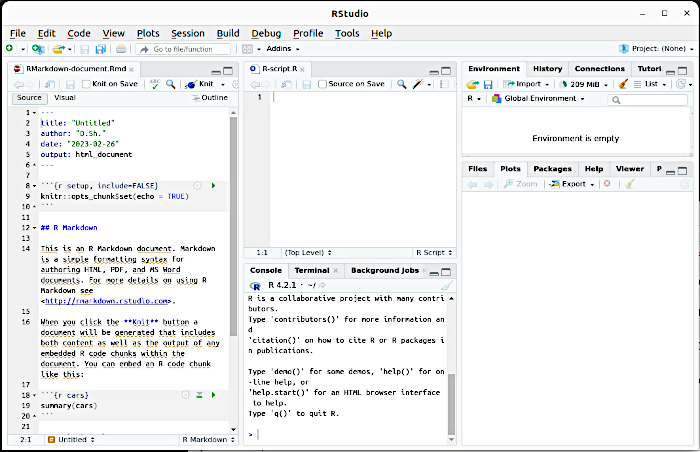Run all chunks above cars chunk
The image size is (700, 452).
tap(199, 395)
